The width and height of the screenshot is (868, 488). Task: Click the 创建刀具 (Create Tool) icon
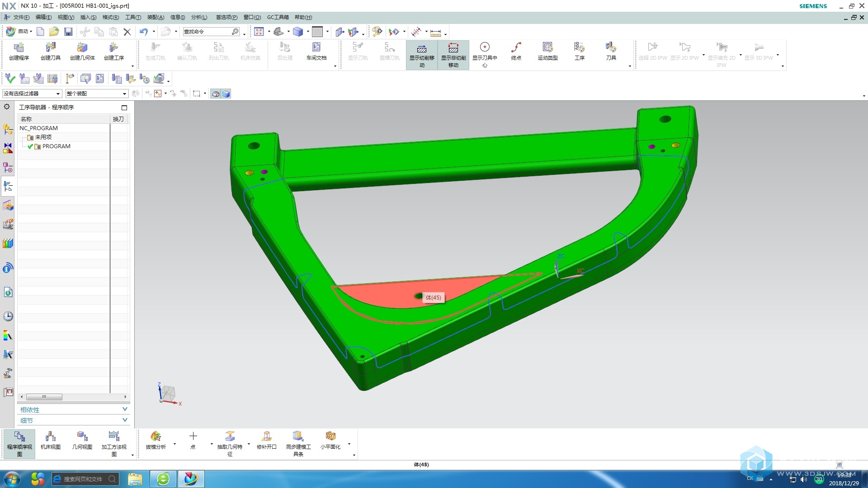tap(50, 51)
